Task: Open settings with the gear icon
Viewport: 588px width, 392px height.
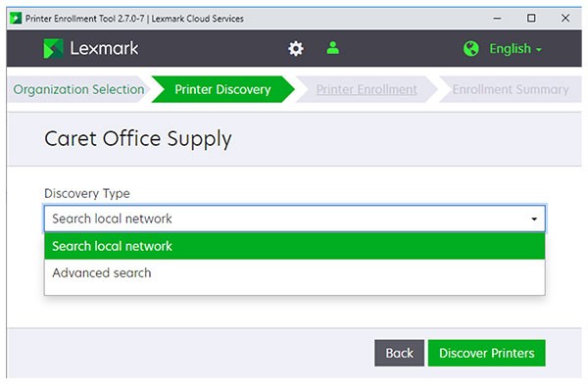Action: [x=296, y=49]
